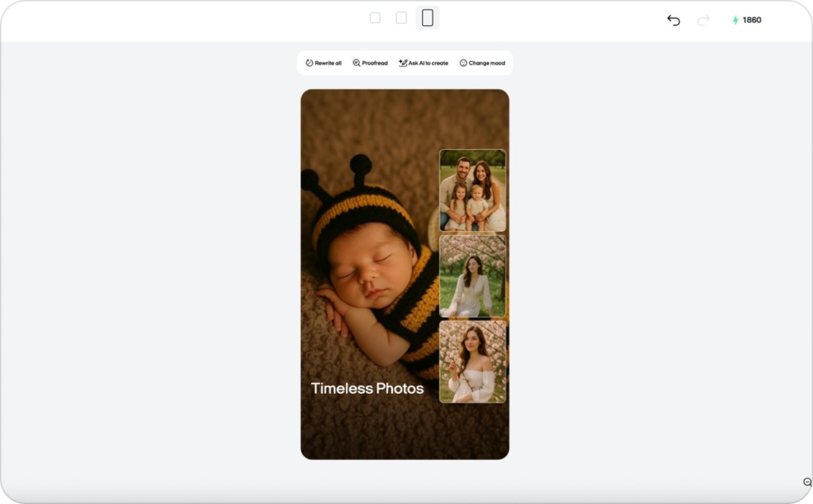Select the woman in orchard thumbnail
The height and width of the screenshot is (504, 813).
coord(472,276)
